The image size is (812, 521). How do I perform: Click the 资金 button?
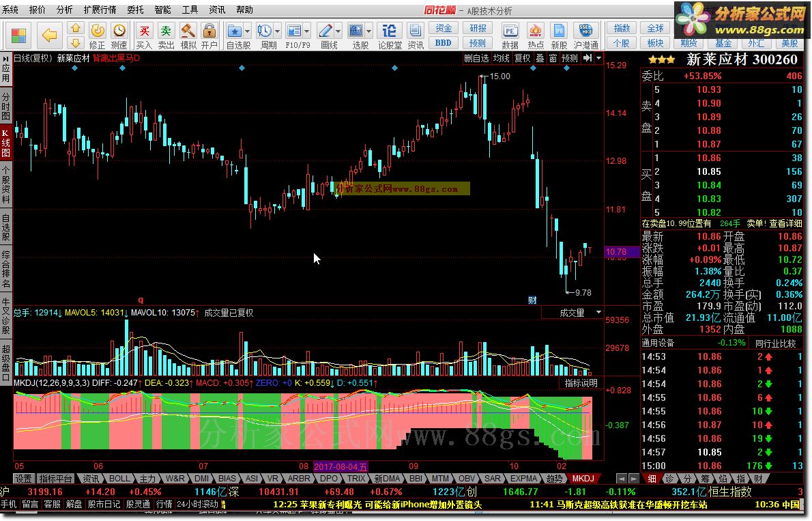pos(444,28)
